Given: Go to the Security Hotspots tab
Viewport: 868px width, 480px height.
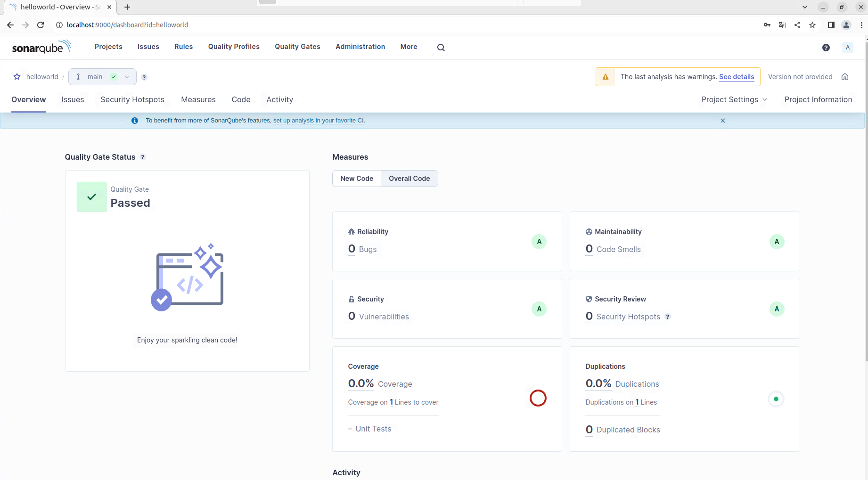Looking at the screenshot, I should (132, 99).
